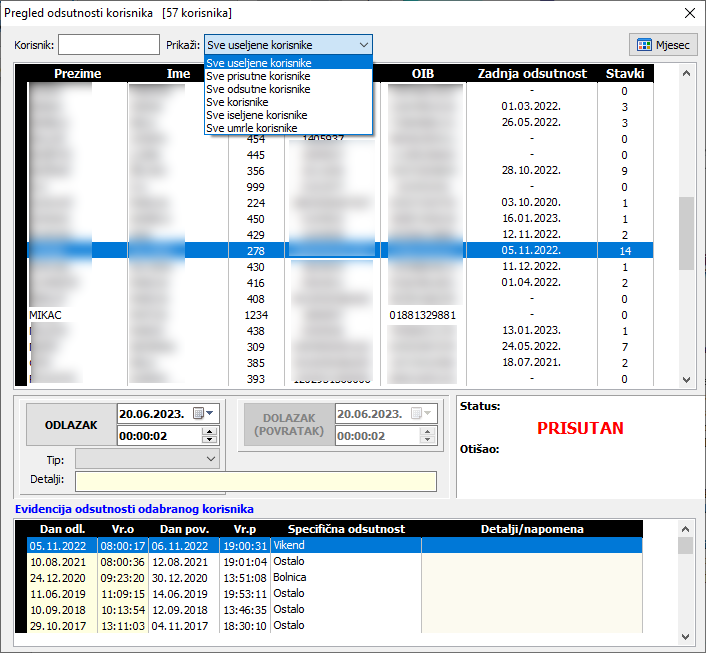Collapse the Prikaži combo box
Viewport: 706px width, 653px height.
[x=363, y=45]
